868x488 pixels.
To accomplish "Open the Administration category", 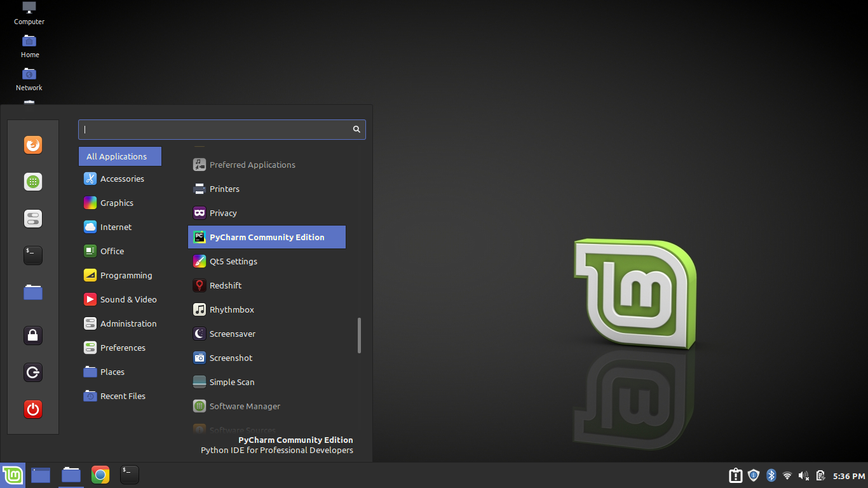I will click(120, 324).
